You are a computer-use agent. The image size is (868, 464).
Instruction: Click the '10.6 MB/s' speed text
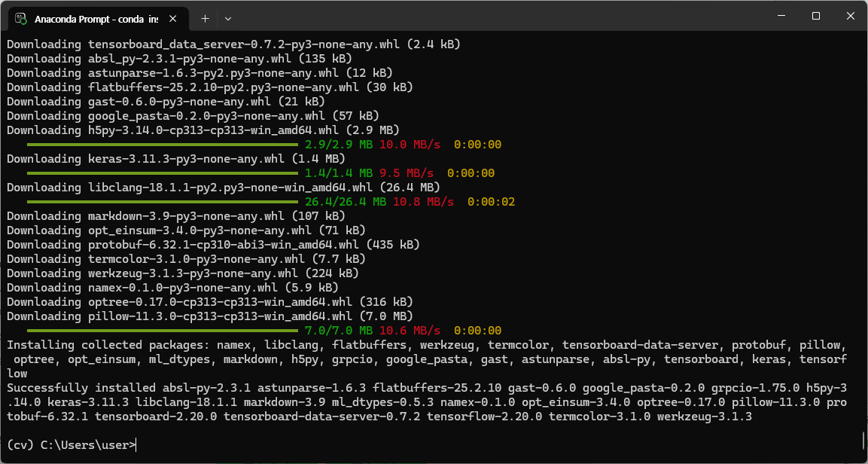pos(410,331)
